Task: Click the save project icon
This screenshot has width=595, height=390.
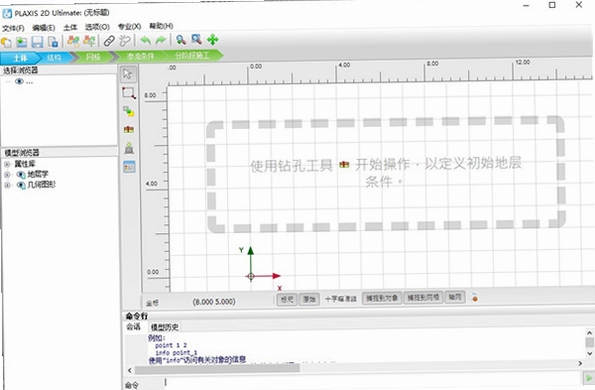Action: pos(37,41)
